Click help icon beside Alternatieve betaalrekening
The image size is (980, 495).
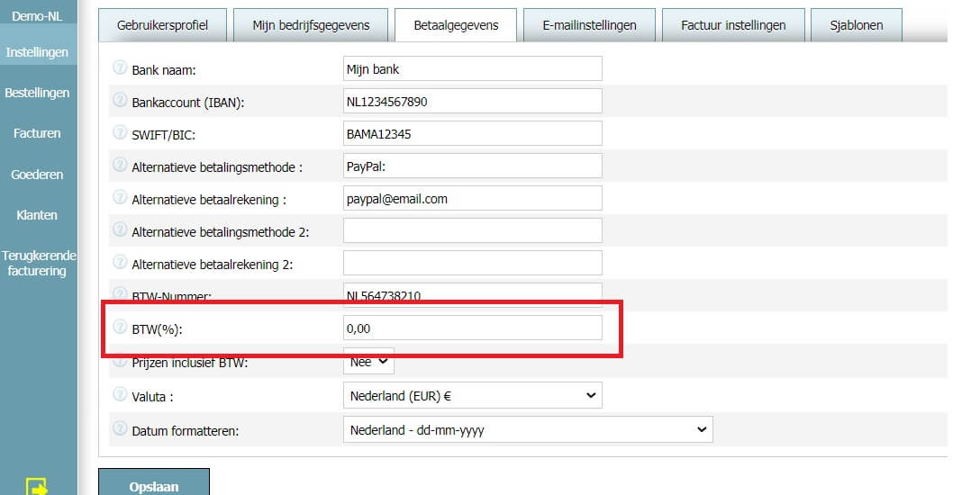coord(120,197)
